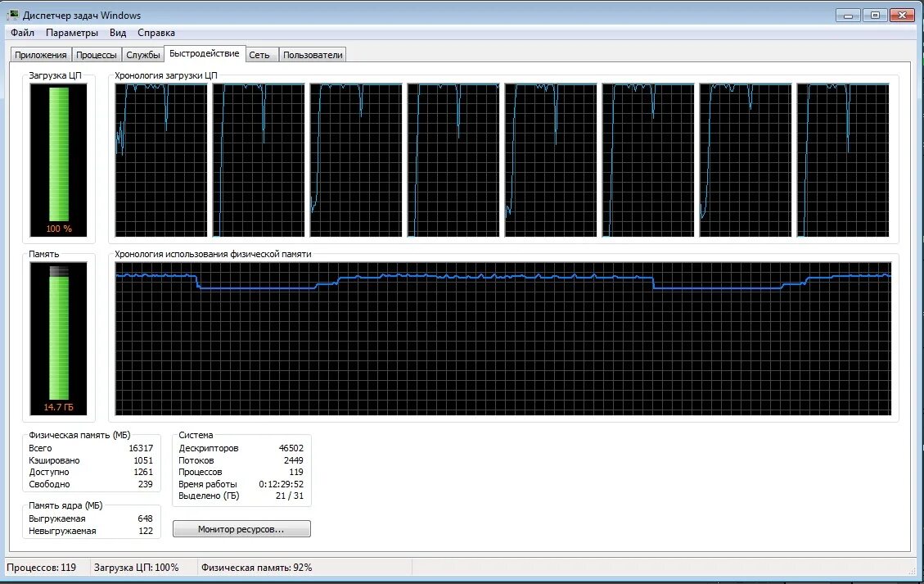Image resolution: width=924 pixels, height=584 pixels.
Task: Click the Время работы value 0:12:29:52
Action: pos(281,484)
